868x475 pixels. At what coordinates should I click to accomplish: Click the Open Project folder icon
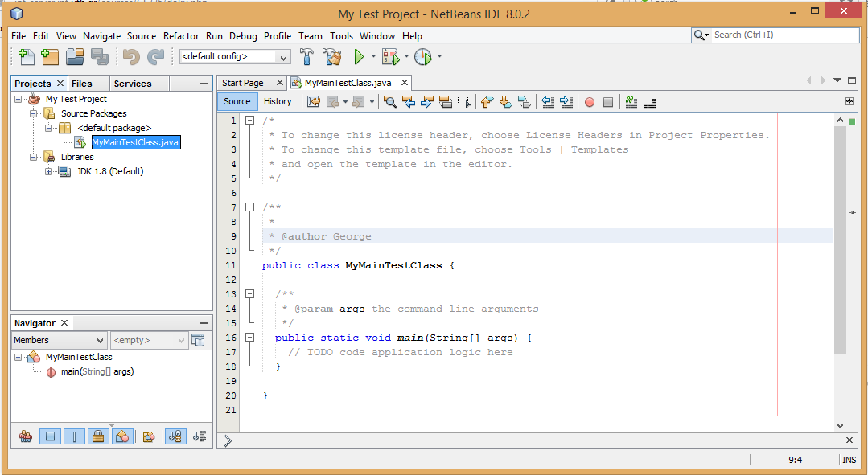pos(75,57)
